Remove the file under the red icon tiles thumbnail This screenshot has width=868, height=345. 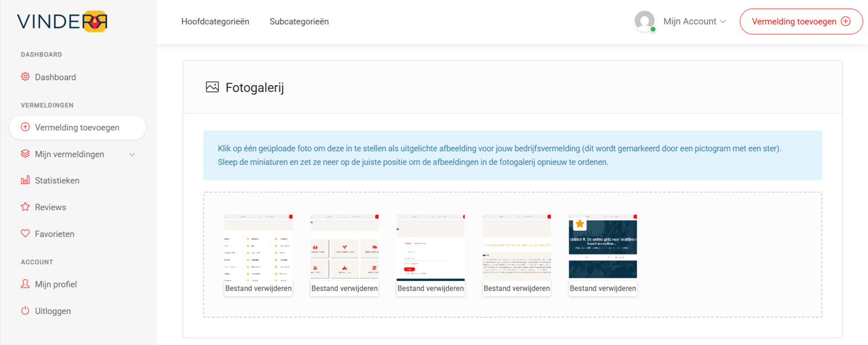click(x=344, y=289)
